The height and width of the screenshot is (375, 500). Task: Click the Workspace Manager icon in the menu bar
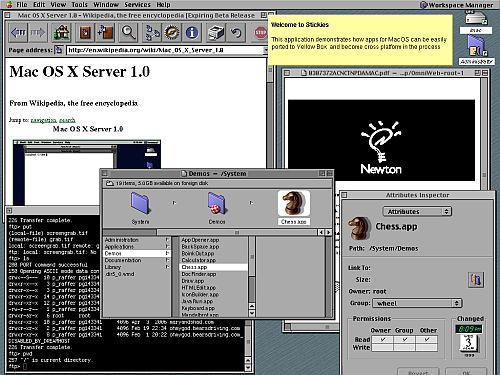423,5
